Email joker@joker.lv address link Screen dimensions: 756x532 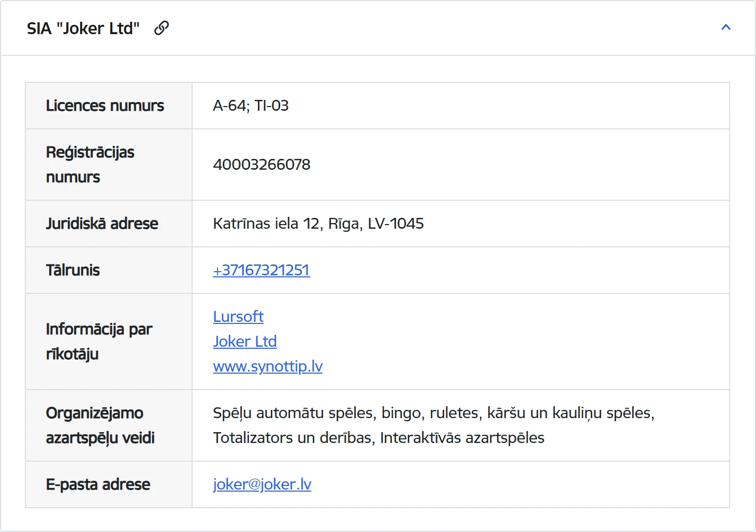pos(262,484)
